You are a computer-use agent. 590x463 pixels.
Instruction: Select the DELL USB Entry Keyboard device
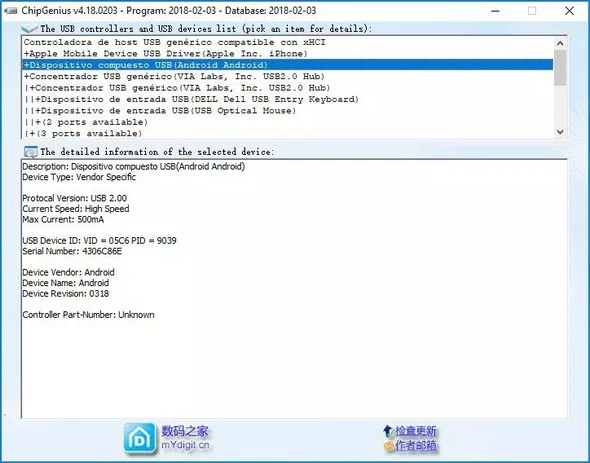[191, 99]
